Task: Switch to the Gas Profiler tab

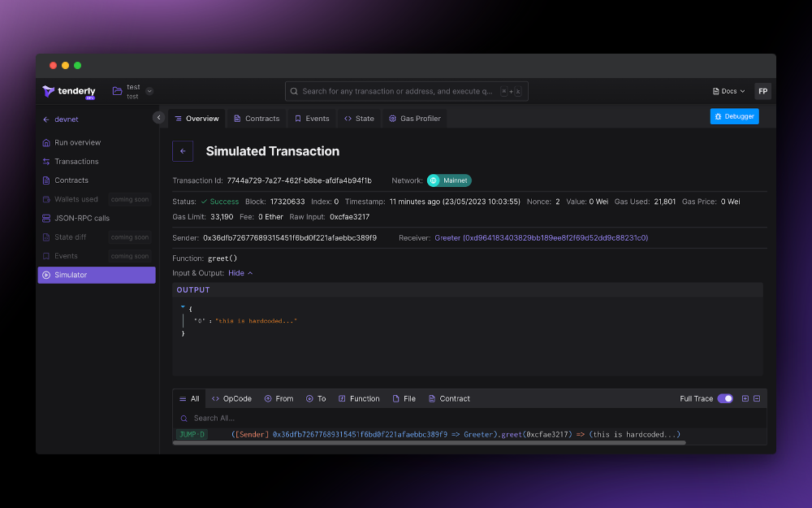Action: click(x=415, y=119)
